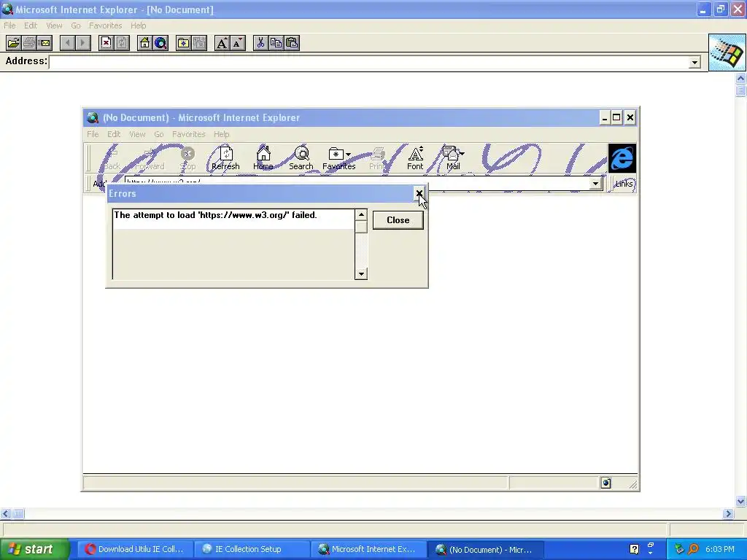This screenshot has width=747, height=560.
Task: Click the Windows flag logo in outer window
Action: click(727, 52)
